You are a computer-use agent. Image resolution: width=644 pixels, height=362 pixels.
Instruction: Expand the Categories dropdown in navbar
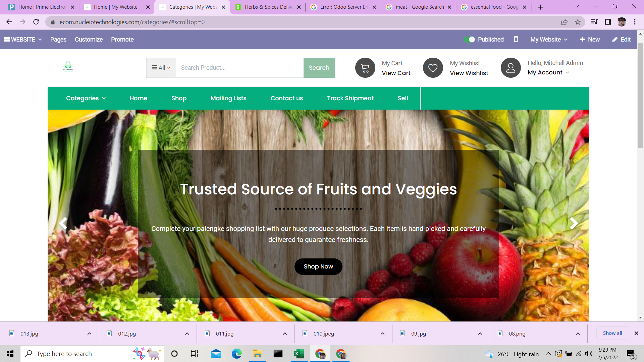point(86,98)
